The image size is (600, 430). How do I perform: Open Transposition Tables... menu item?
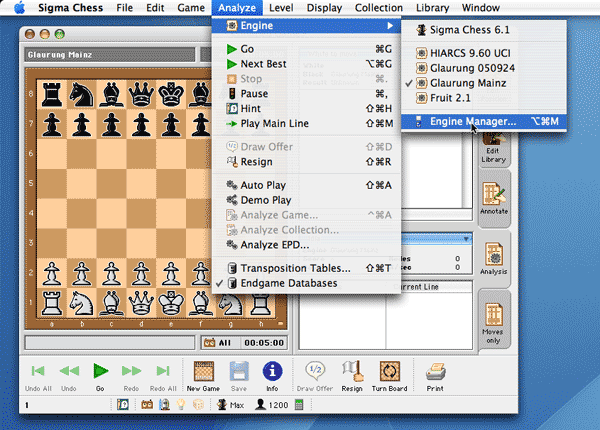point(306,268)
